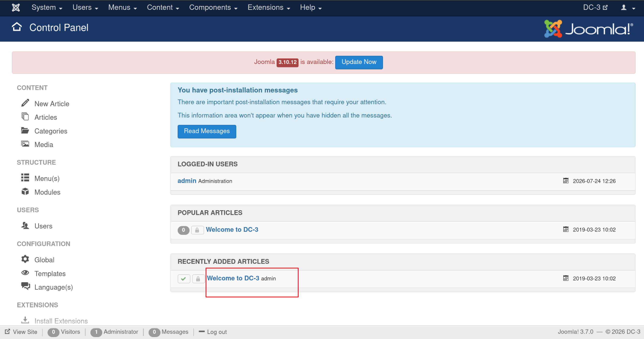644x339 pixels.
Task: Click lock icon in Recently Added Articles row
Action: tap(198, 279)
